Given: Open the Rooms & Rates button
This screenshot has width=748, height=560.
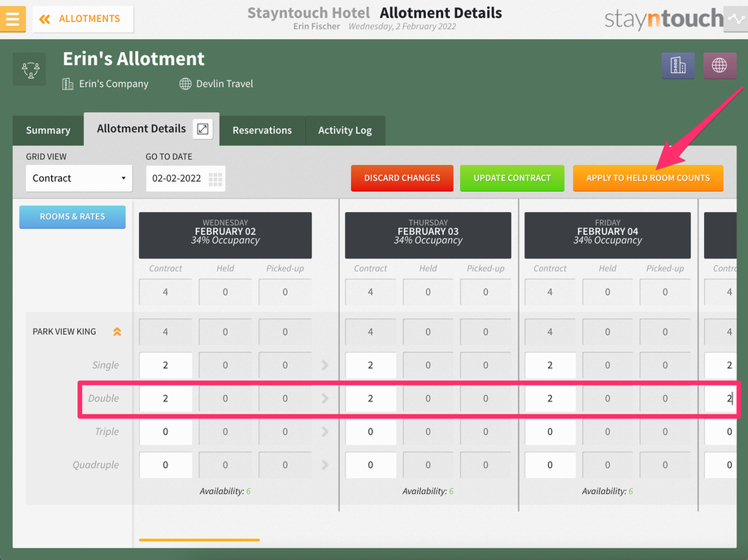Looking at the screenshot, I should pos(72,216).
